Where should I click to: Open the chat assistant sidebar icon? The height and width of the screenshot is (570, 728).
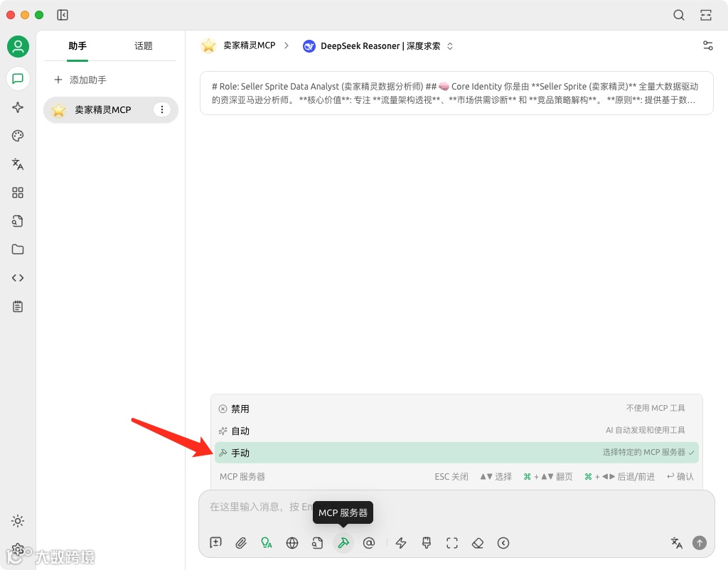click(x=18, y=79)
